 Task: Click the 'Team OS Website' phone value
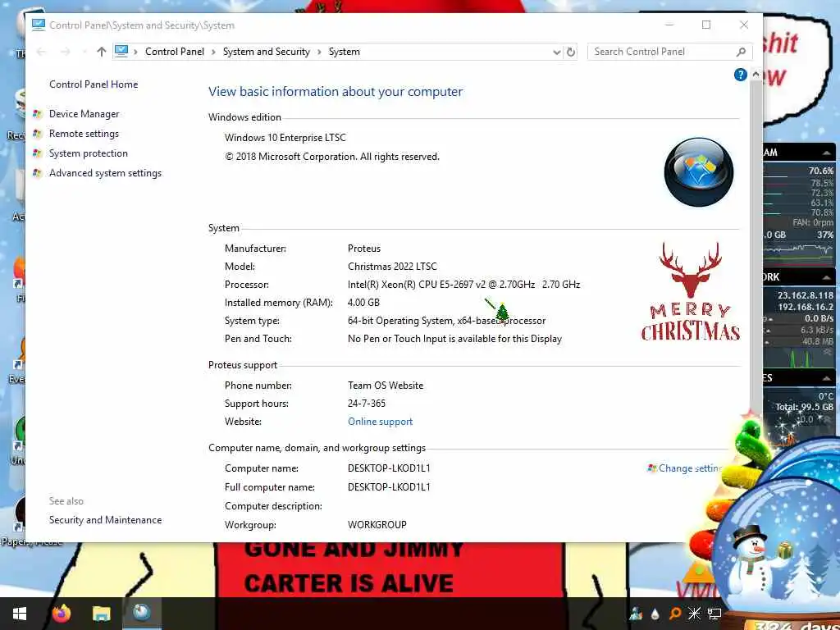coord(386,386)
